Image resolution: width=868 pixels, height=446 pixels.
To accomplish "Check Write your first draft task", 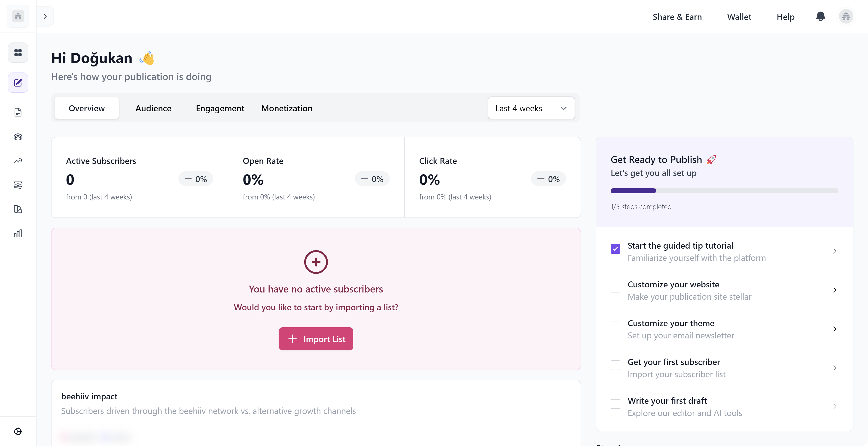I will coord(615,404).
